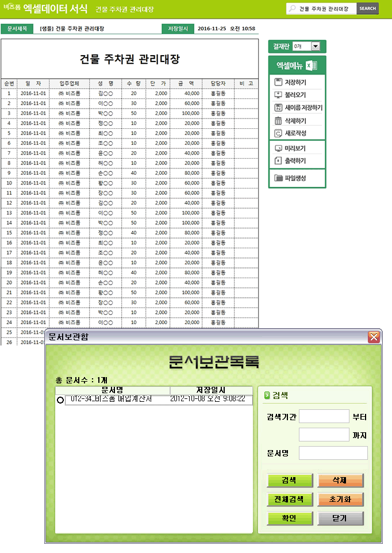Image resolution: width=392 pixels, height=553 pixels.
Task: Click the 새이름저장하기 save-as icon
Action: point(278,107)
